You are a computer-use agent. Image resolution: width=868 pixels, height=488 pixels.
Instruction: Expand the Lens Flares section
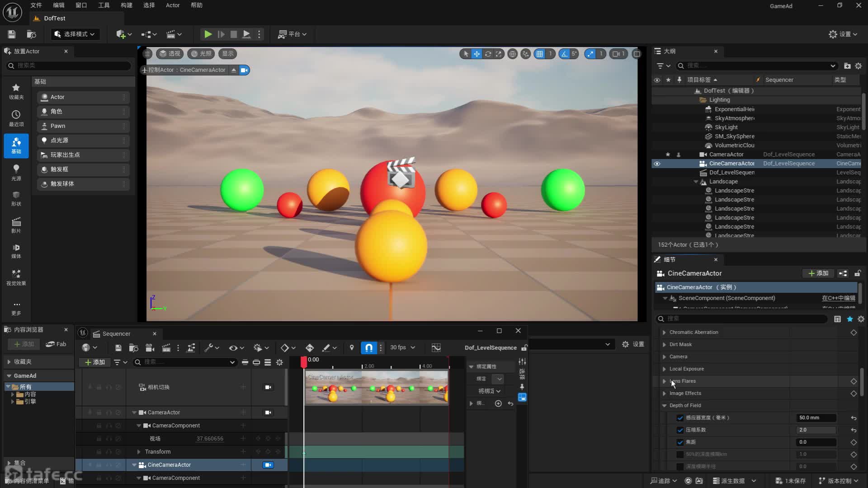(664, 381)
